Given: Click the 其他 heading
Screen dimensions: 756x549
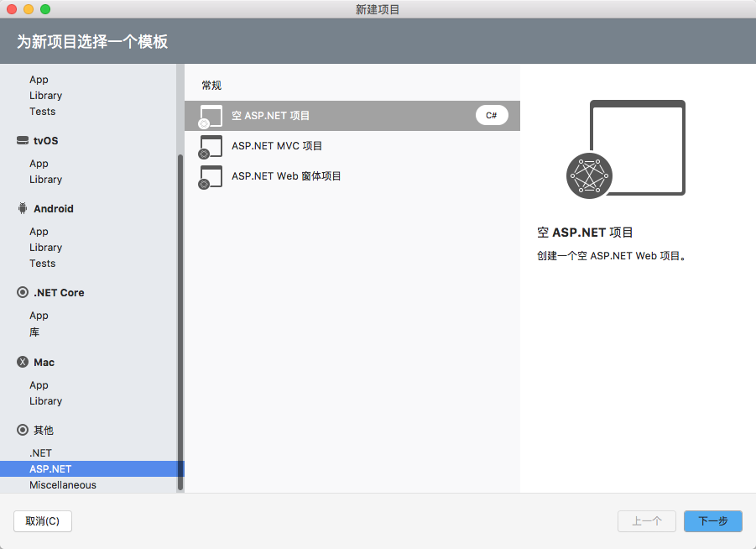Looking at the screenshot, I should pyautogui.click(x=44, y=430).
